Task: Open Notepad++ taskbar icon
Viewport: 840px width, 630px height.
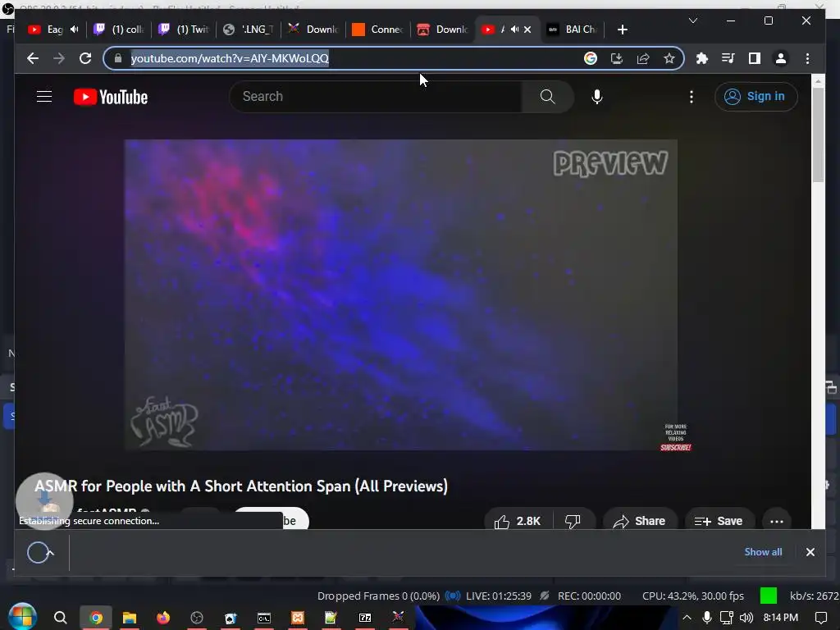Action: (331, 618)
